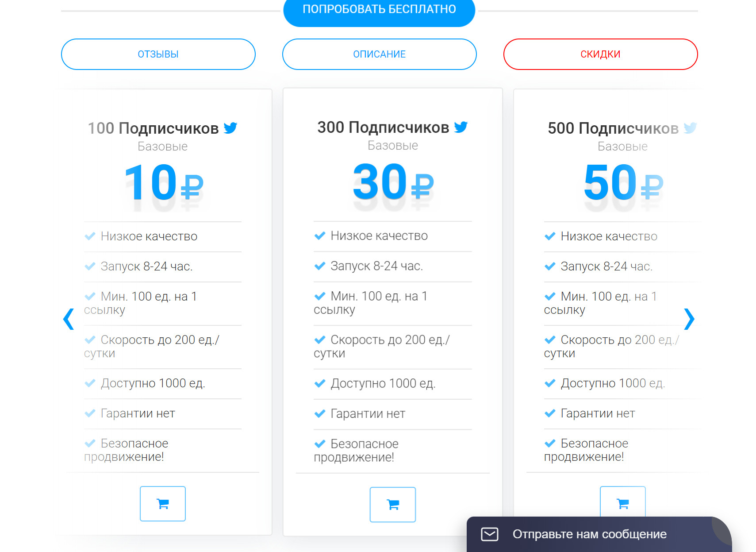Add the 500 Подписчиков plan to cart
The width and height of the screenshot is (756, 552).
click(623, 502)
